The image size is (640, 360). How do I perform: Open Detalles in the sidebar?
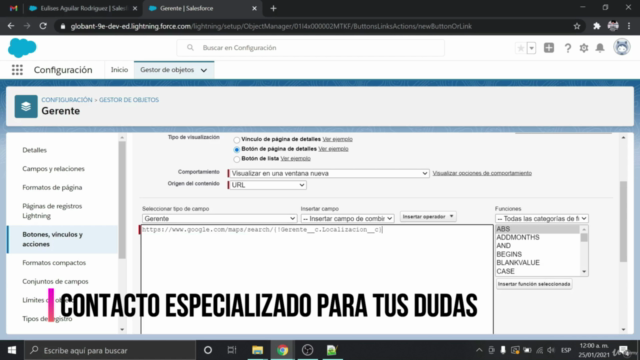tap(35, 150)
